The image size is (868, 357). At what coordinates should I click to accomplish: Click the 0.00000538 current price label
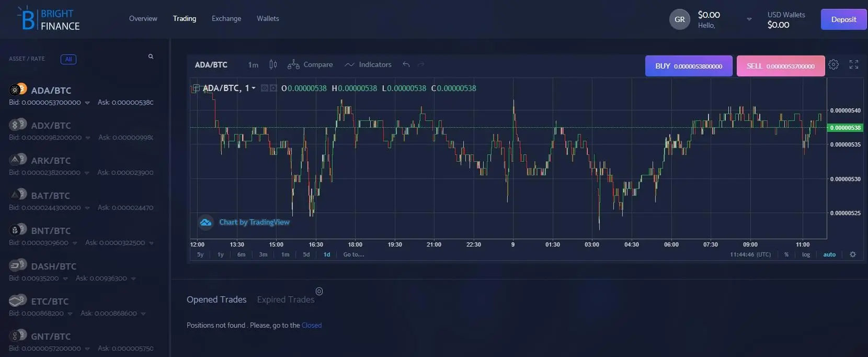pyautogui.click(x=846, y=128)
